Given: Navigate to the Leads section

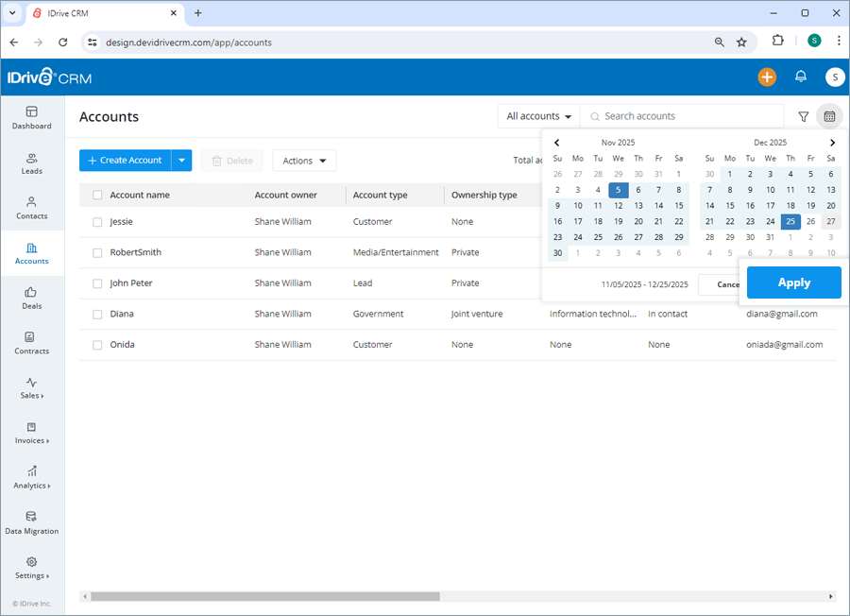Looking at the screenshot, I should 31,163.
